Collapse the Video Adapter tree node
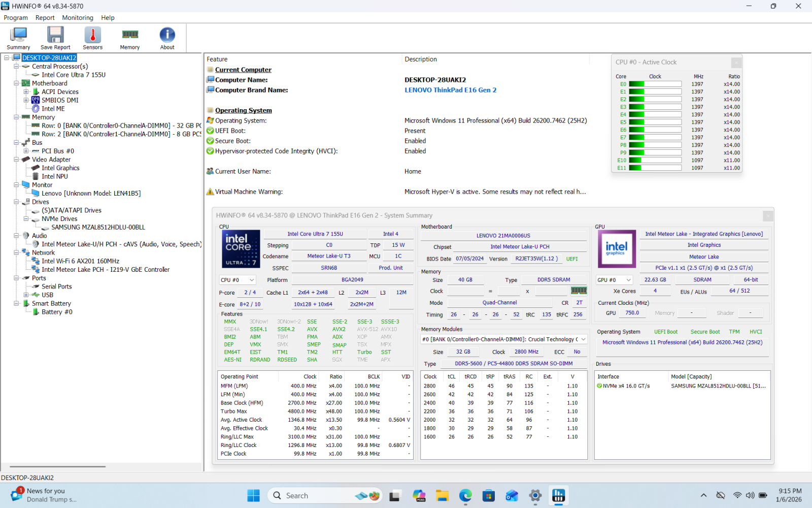 pos(16,160)
